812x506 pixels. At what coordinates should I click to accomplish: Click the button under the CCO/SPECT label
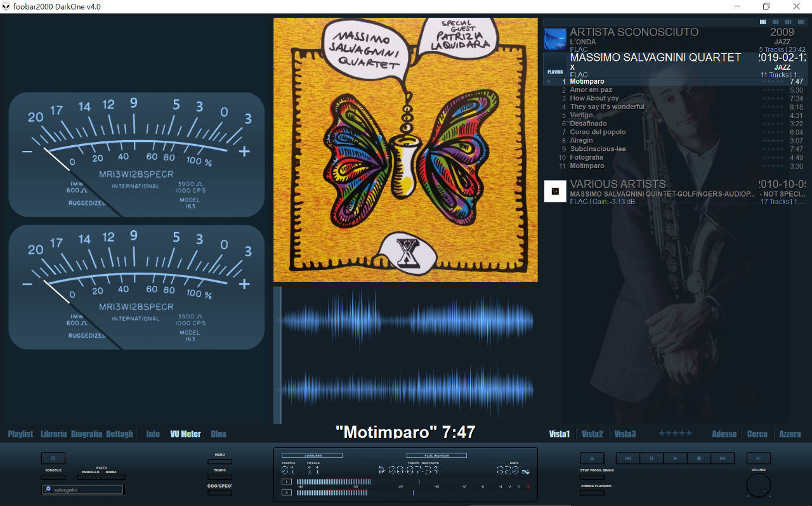tap(220, 493)
